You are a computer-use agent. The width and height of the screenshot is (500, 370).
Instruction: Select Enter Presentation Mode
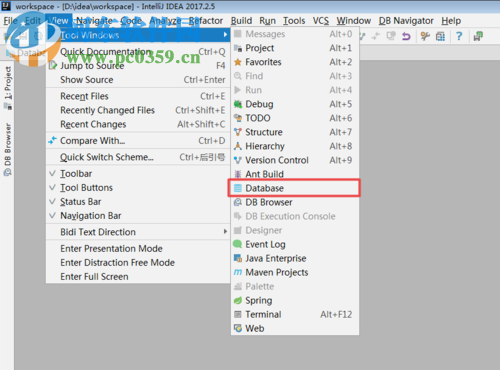tap(138, 248)
